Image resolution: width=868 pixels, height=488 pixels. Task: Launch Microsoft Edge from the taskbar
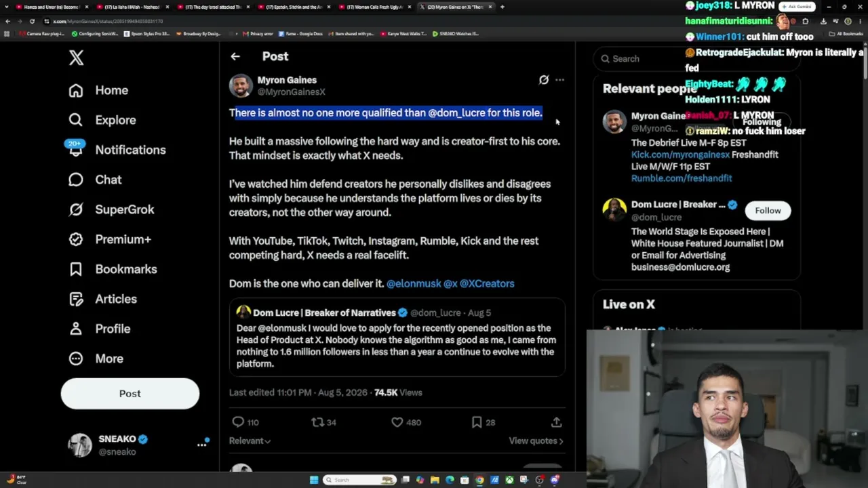pyautogui.click(x=450, y=480)
